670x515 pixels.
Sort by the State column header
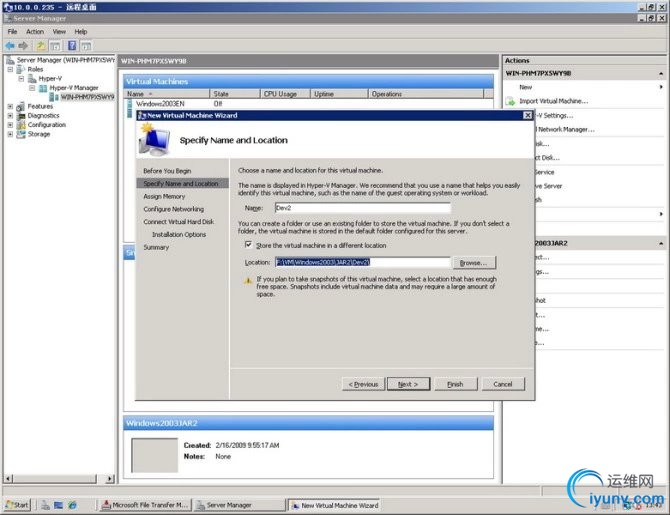coord(235,94)
